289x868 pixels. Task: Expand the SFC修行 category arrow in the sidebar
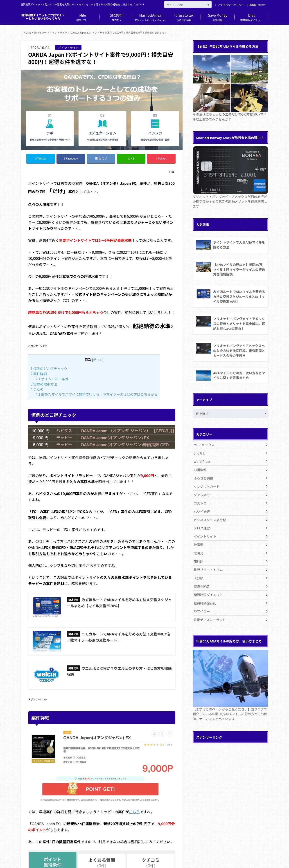coord(266,453)
